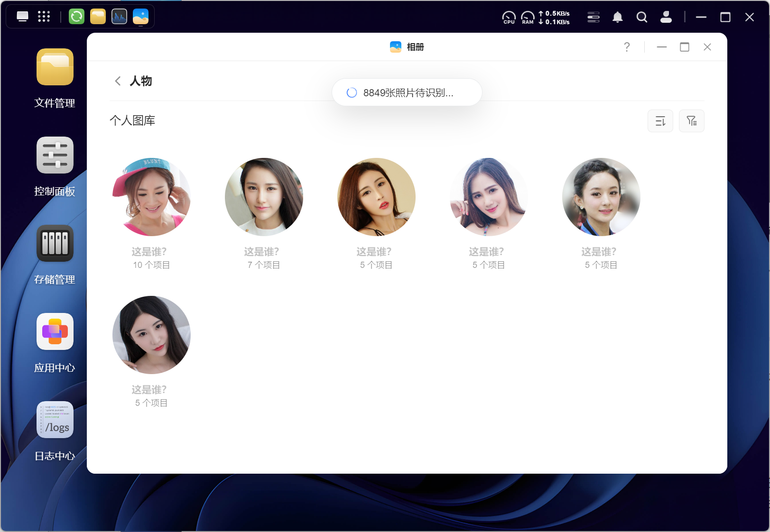Name the person with 7 个项目 via 这是谁?
This screenshot has width=770, height=532.
[261, 252]
